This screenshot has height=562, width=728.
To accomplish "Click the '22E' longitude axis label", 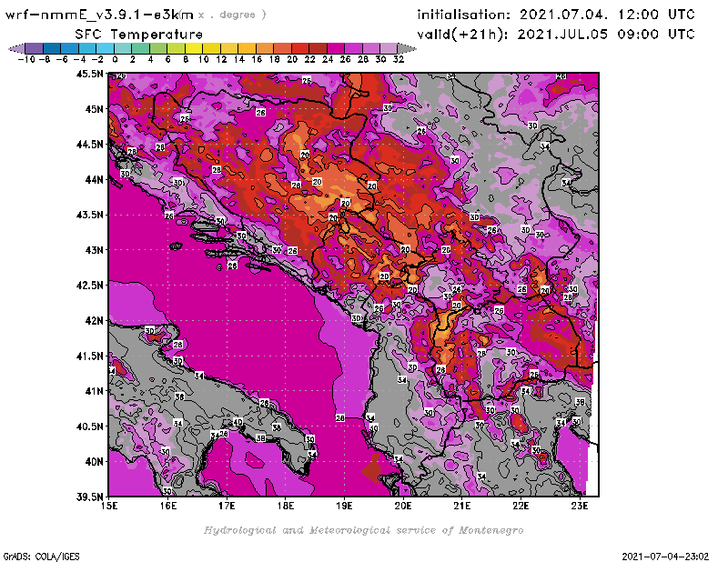I will point(521,506).
